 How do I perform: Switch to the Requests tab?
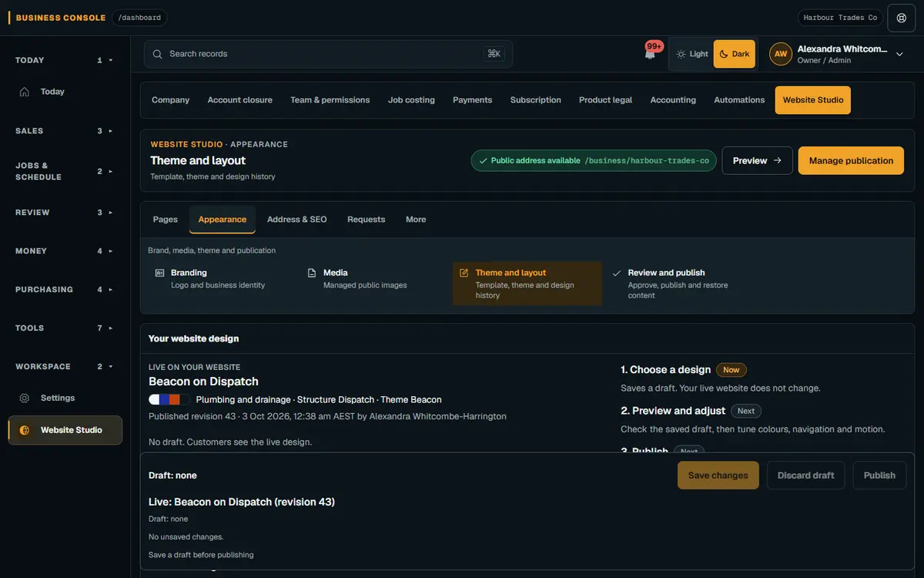(367, 220)
